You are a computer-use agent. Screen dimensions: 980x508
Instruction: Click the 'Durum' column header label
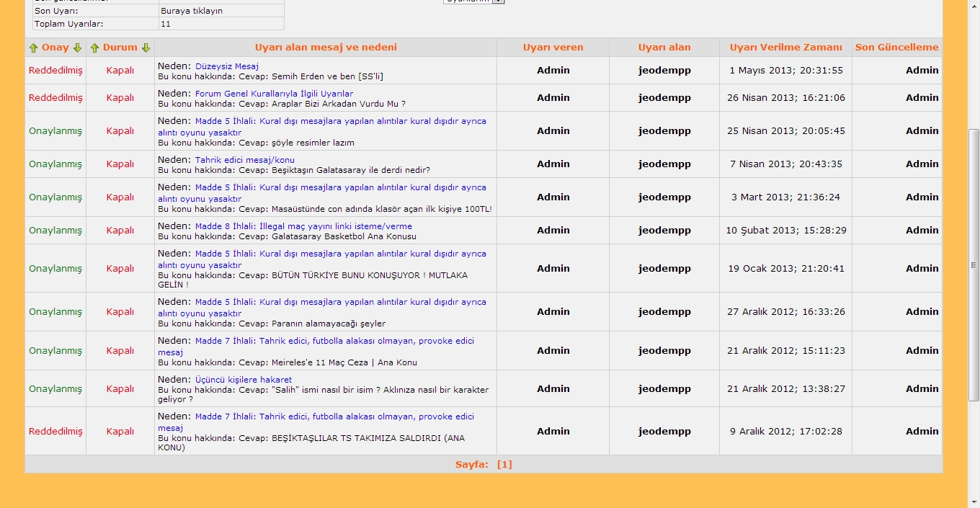pyautogui.click(x=120, y=48)
